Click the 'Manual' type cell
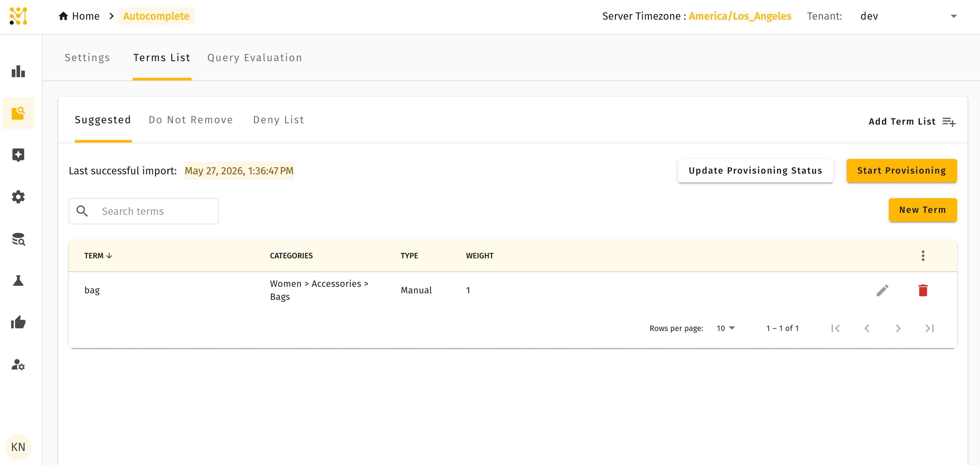The height and width of the screenshot is (465, 980). 416,290
